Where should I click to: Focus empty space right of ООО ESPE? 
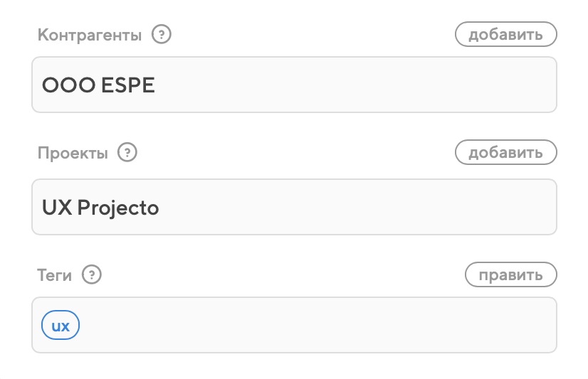coord(356,85)
